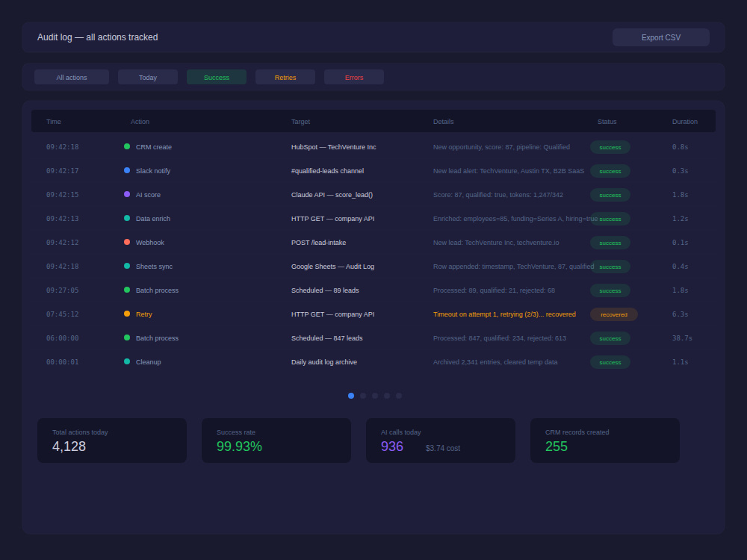Click the 936 AI calls today value
Screen dimensions: 747x560
392,447
